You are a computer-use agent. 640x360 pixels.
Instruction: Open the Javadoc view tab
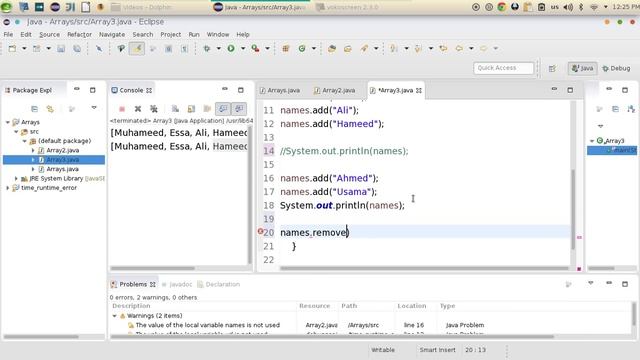point(177,284)
